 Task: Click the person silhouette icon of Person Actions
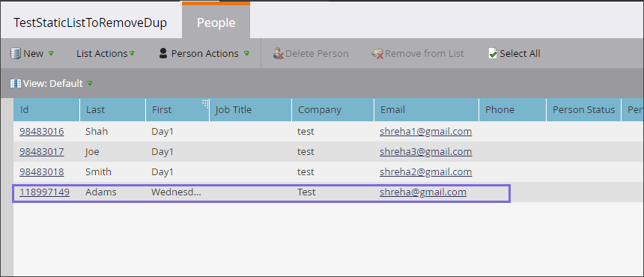(163, 54)
